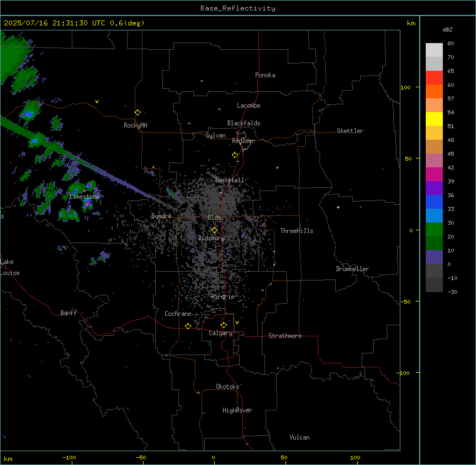The height and width of the screenshot is (465, 476).
Task: Click the Strathmore label
Action: [x=285, y=336]
